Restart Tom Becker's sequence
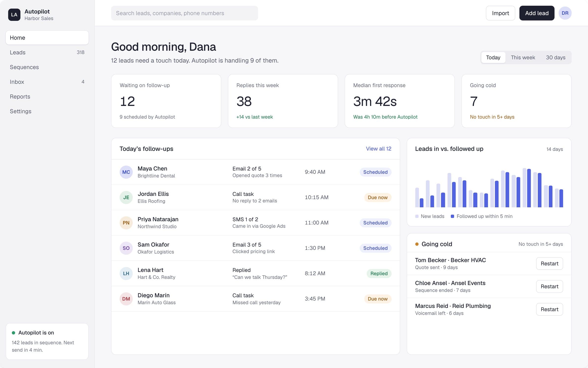The image size is (588, 368). tap(549, 263)
